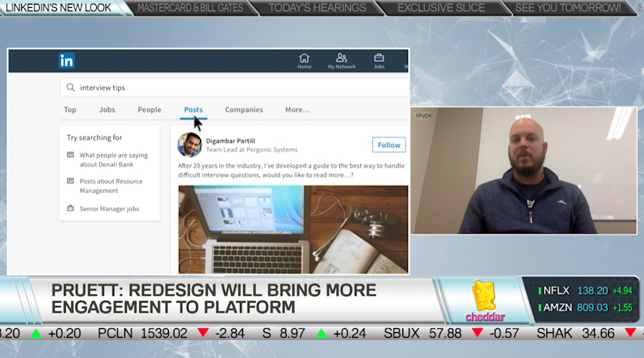The image size is (644, 358).
Task: Click the Skype video feed of the guest
Action: click(x=524, y=170)
